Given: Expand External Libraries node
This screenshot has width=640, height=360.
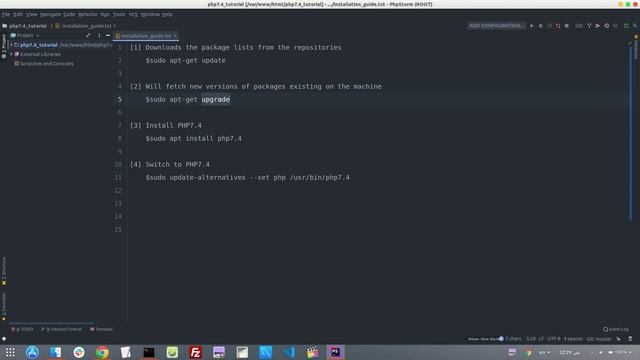Looking at the screenshot, I should 11,54.
